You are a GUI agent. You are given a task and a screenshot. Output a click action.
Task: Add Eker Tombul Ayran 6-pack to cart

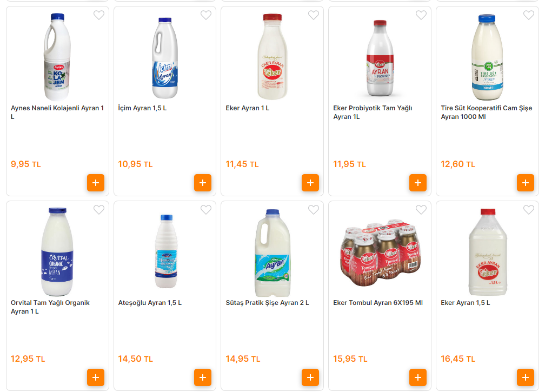tap(417, 377)
